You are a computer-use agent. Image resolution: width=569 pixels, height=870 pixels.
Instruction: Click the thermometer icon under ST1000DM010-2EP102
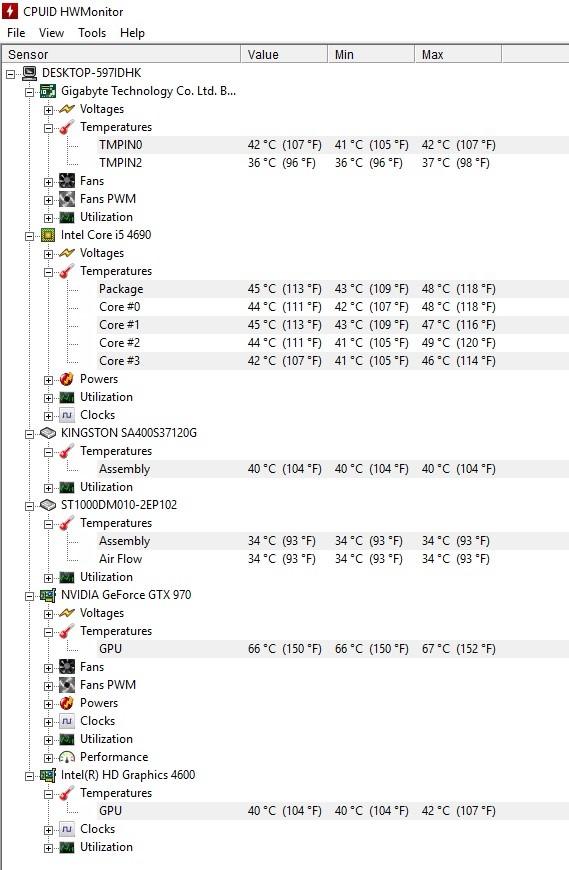pos(67,523)
